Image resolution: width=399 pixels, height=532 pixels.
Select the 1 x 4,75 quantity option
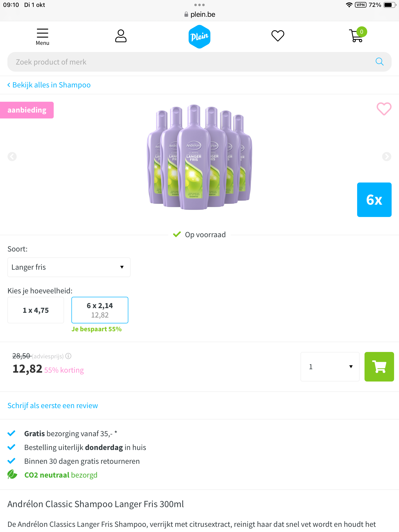[x=36, y=310]
